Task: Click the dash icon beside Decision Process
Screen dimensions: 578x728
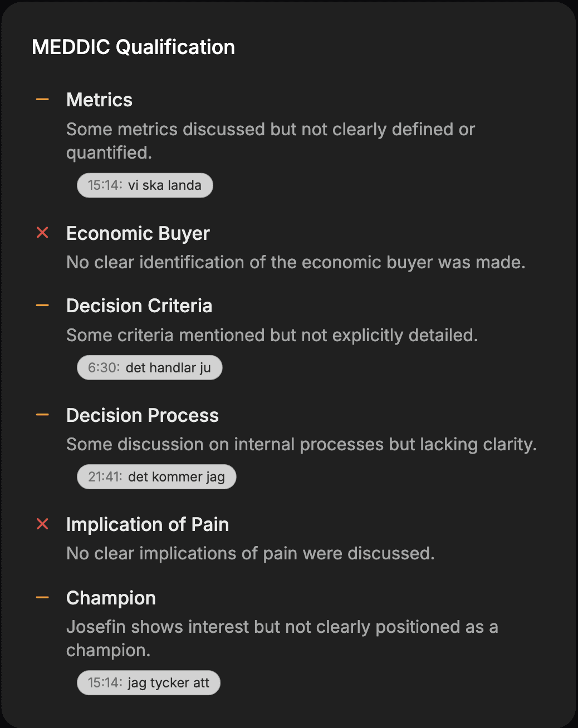Action: [42, 414]
